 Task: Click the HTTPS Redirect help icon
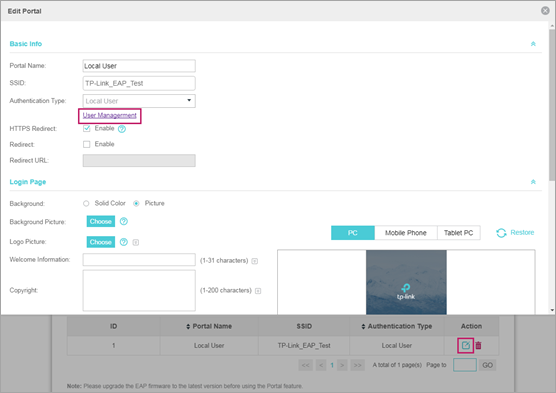(122, 129)
